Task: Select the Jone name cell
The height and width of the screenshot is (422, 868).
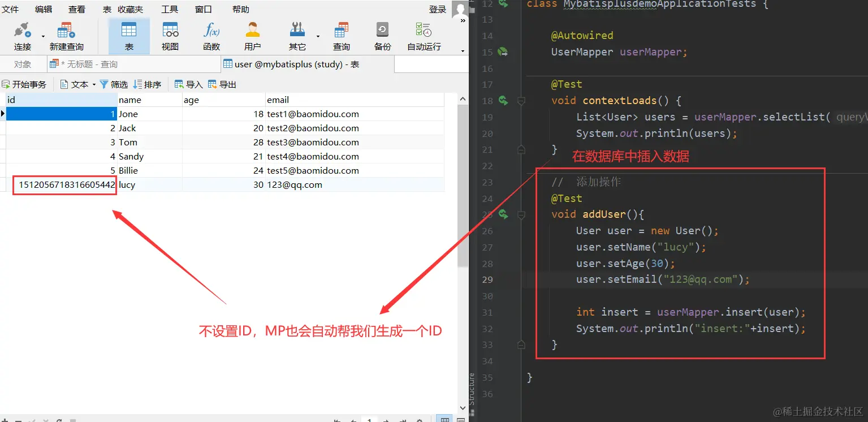Action: point(149,114)
